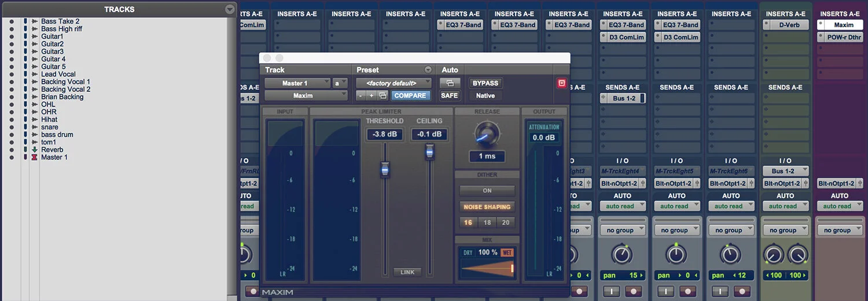
Task: Click the BYPASS button
Action: coord(486,83)
